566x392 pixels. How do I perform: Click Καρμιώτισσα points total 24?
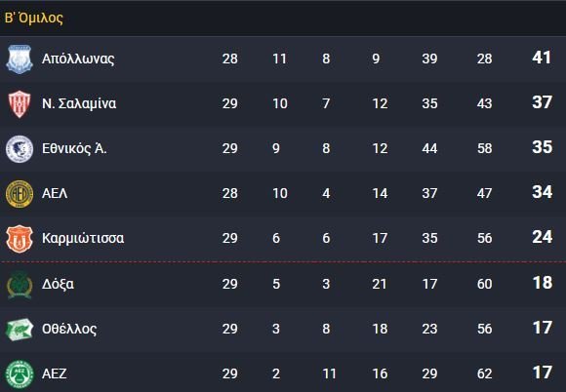(x=542, y=237)
